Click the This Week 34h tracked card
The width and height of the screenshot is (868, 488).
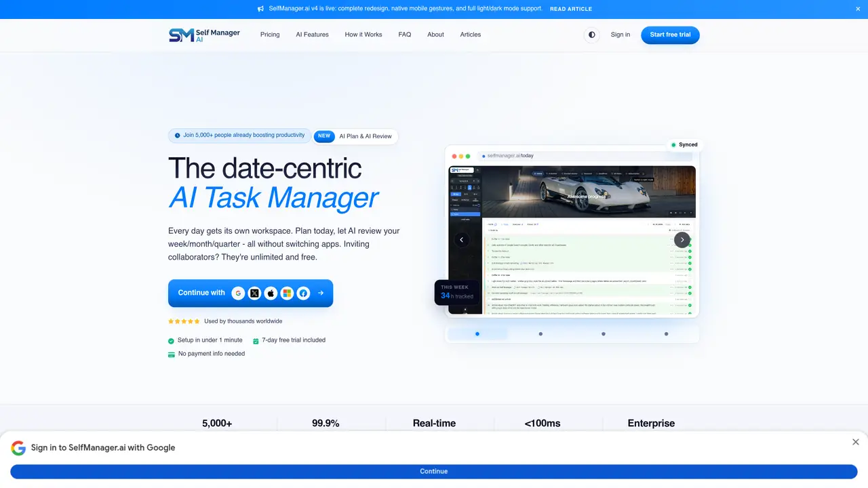pyautogui.click(x=458, y=292)
